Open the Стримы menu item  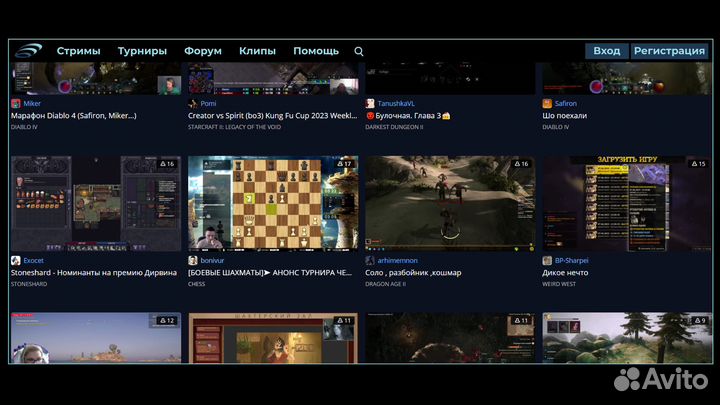pyautogui.click(x=78, y=51)
